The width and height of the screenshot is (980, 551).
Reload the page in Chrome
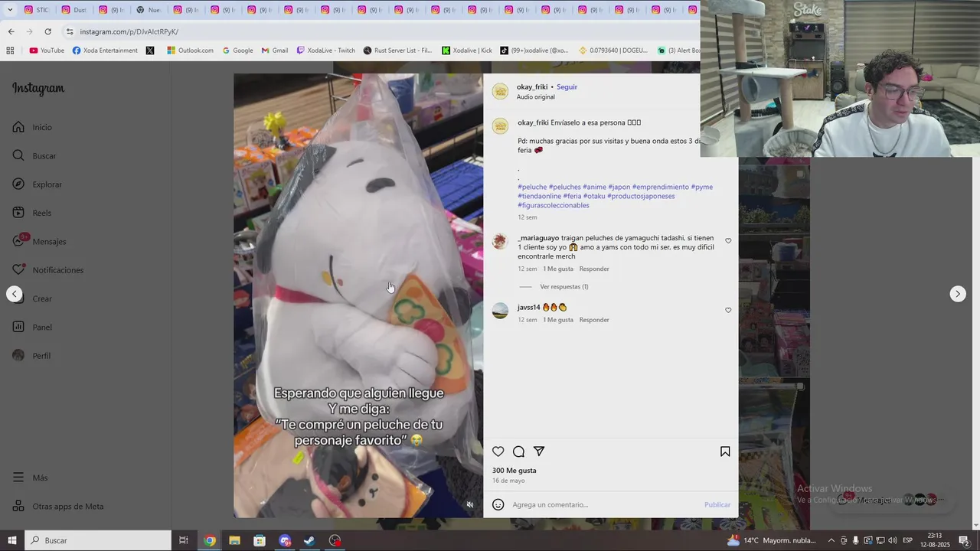point(47,31)
